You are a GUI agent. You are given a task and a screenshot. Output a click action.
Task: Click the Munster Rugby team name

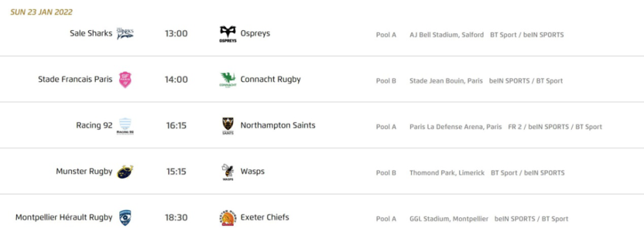(x=84, y=171)
